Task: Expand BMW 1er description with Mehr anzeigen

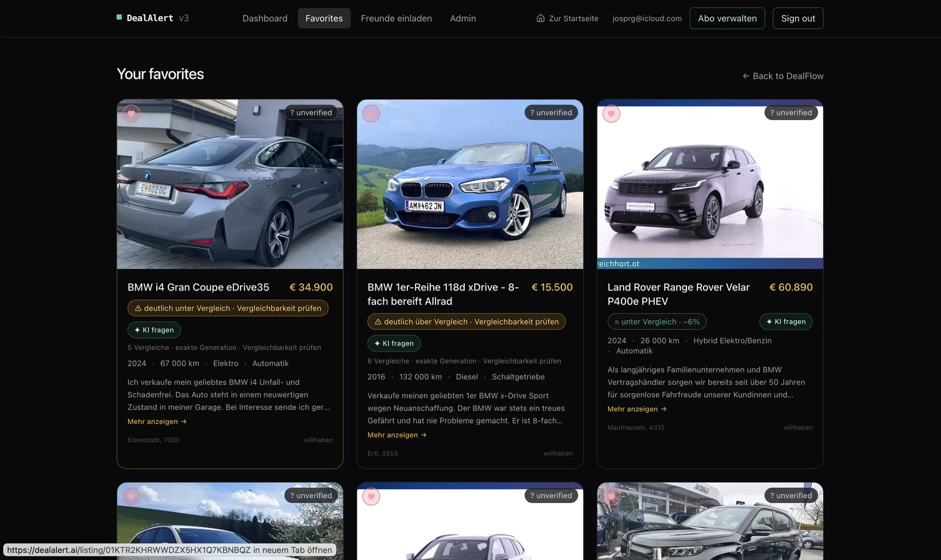Action: [x=397, y=435]
